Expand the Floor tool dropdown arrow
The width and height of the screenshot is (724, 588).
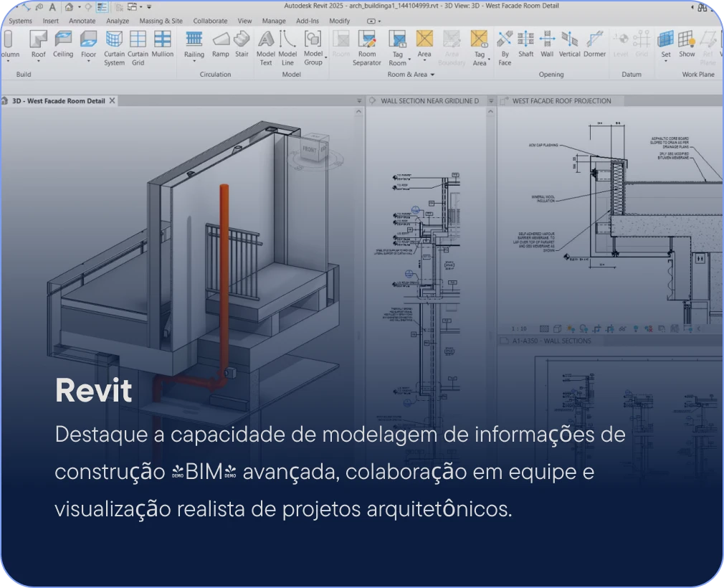(x=88, y=62)
